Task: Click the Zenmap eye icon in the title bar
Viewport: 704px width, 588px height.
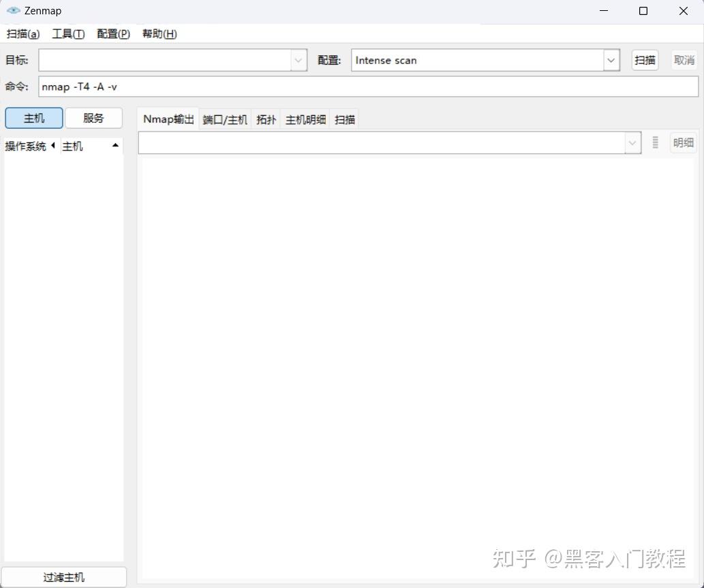Action: [x=12, y=10]
